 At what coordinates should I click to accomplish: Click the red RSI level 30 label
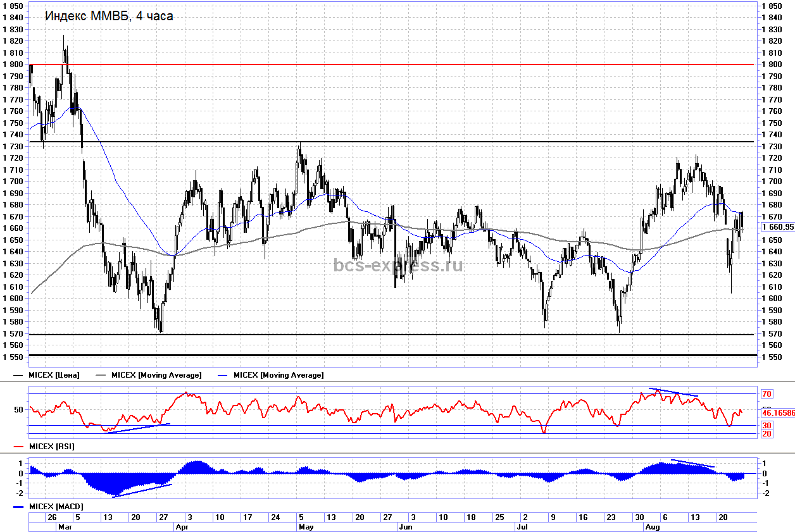[767, 425]
